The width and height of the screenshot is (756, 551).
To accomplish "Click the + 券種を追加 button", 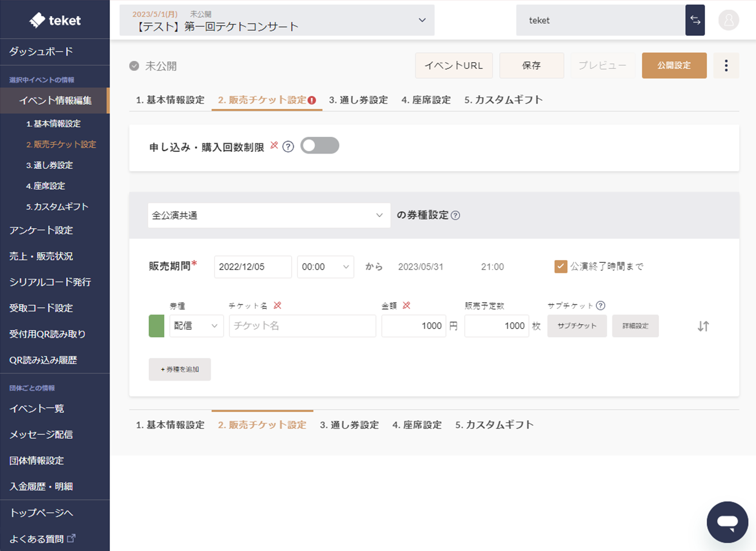I will [179, 369].
